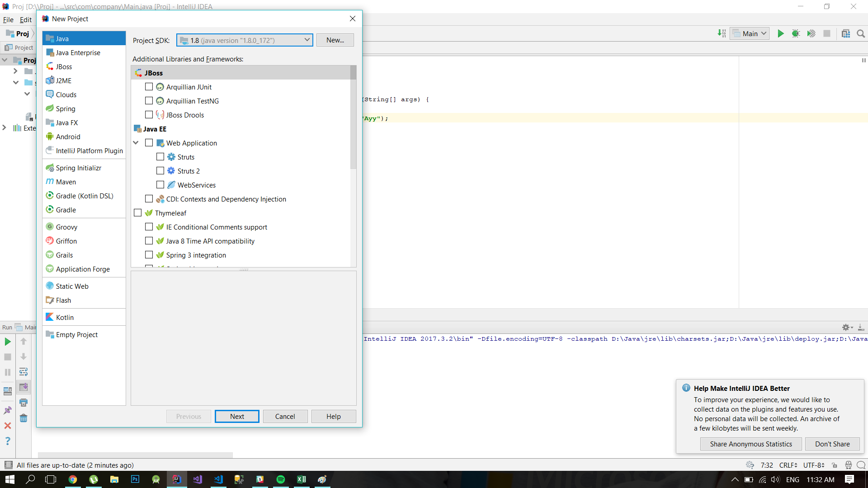The height and width of the screenshot is (488, 868).
Task: Open Main run configuration dropdown
Action: (x=750, y=33)
